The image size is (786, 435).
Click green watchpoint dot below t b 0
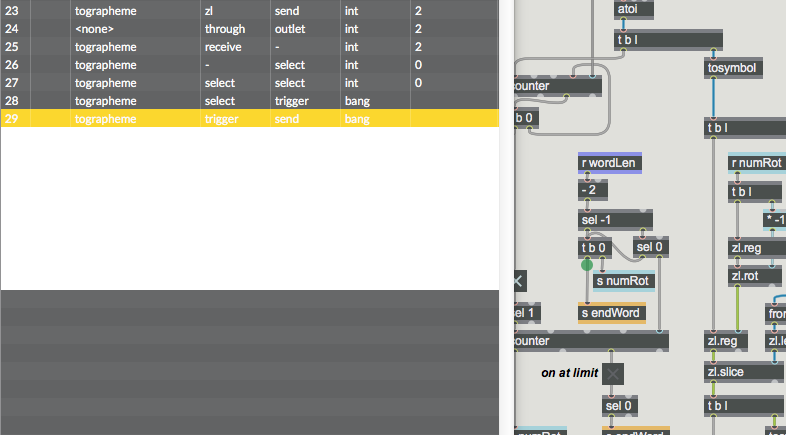[x=587, y=265]
